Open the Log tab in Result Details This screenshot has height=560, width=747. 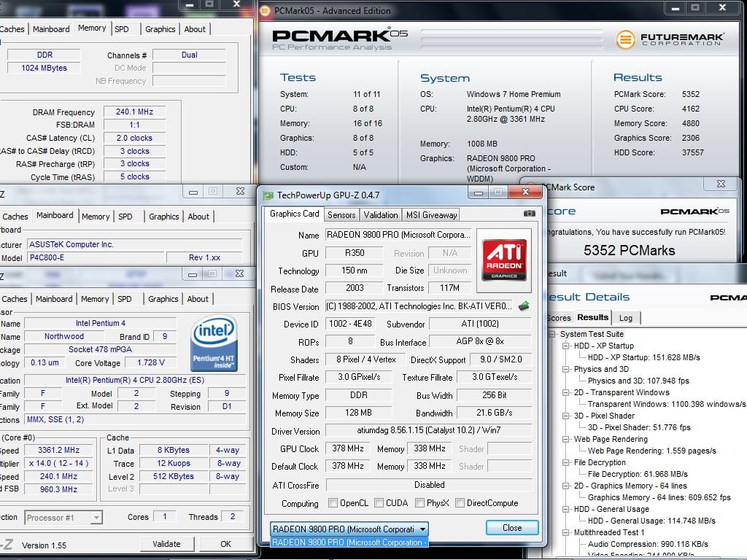pyautogui.click(x=626, y=318)
